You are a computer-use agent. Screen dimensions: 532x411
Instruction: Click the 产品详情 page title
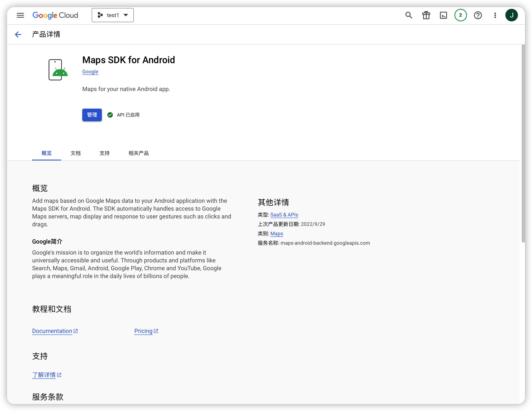click(46, 34)
